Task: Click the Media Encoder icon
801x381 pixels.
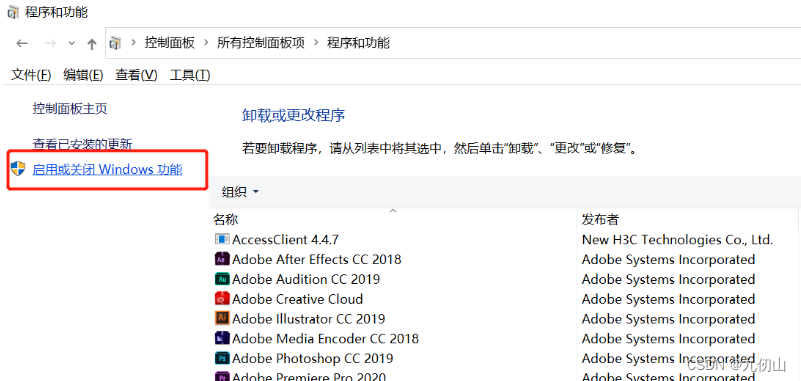Action: tap(222, 338)
